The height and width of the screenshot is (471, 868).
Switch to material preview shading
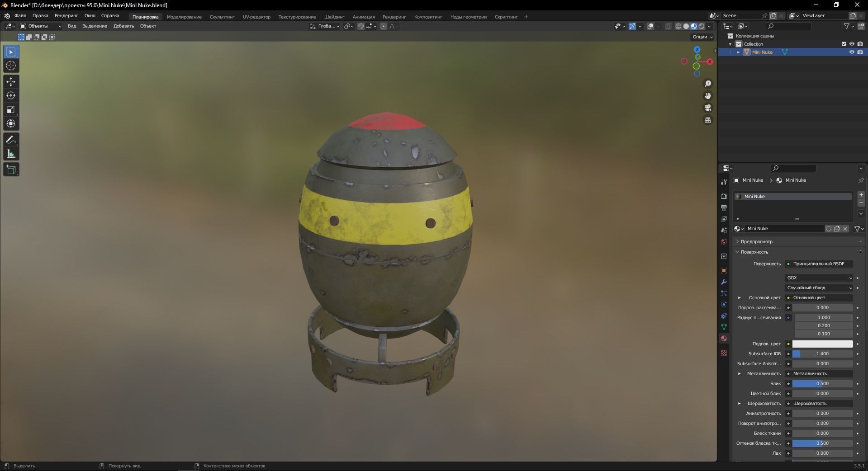tap(694, 26)
